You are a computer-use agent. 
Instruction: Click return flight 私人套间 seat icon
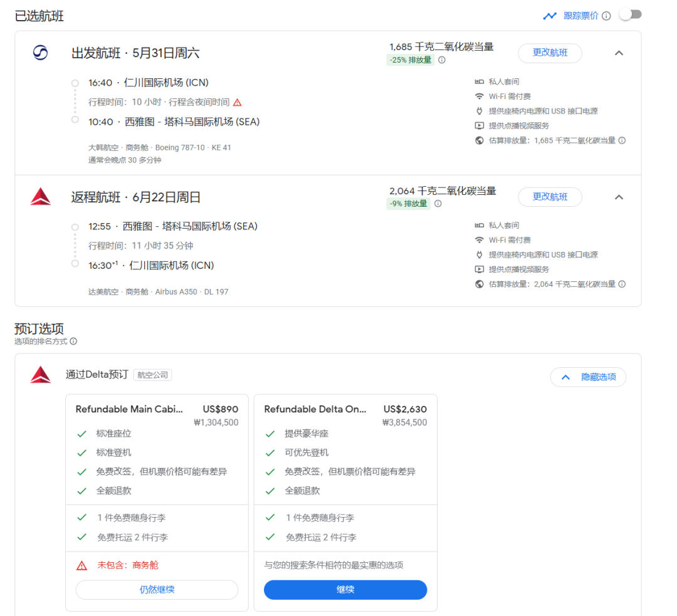(x=480, y=226)
